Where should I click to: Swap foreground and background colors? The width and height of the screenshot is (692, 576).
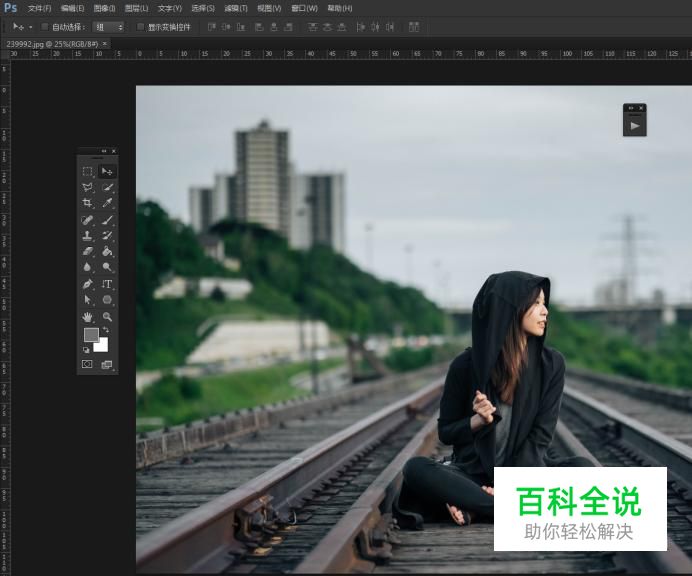106,330
